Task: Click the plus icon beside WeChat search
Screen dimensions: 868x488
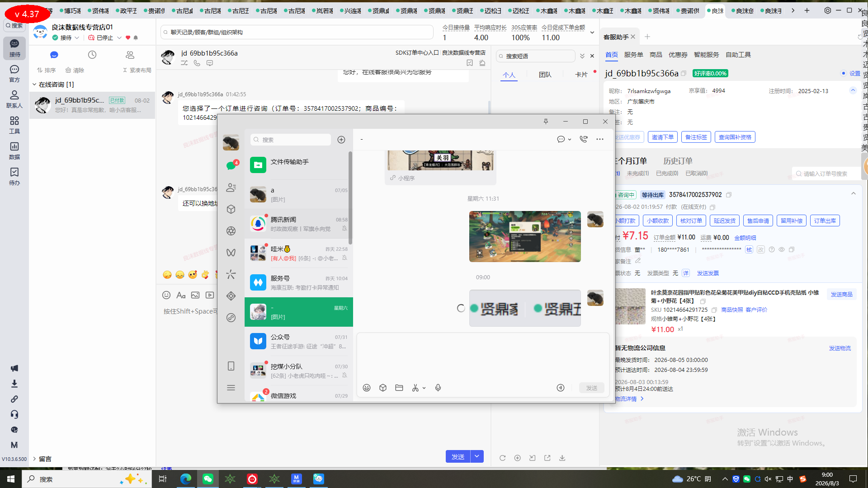Action: [341, 140]
